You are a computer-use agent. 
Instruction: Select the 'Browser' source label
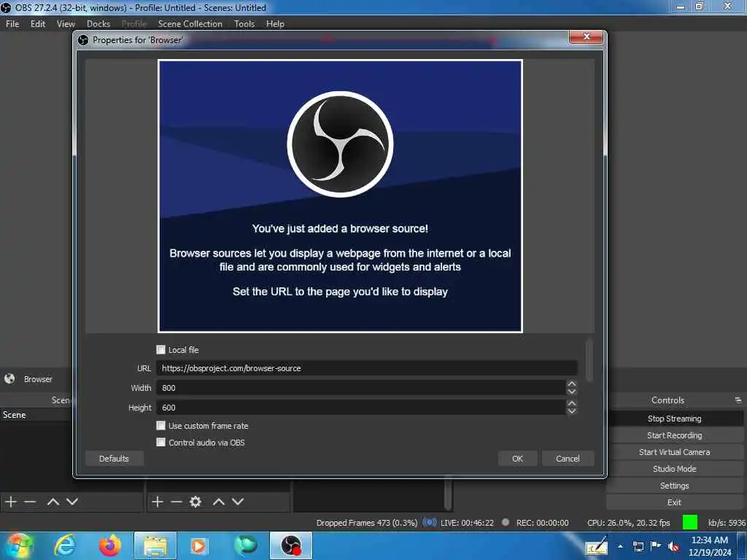(38, 379)
